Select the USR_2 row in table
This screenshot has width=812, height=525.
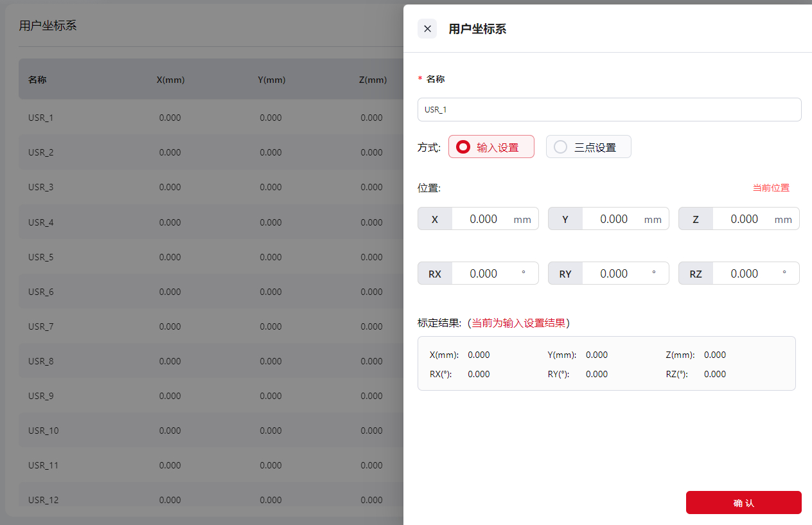pyautogui.click(x=41, y=152)
